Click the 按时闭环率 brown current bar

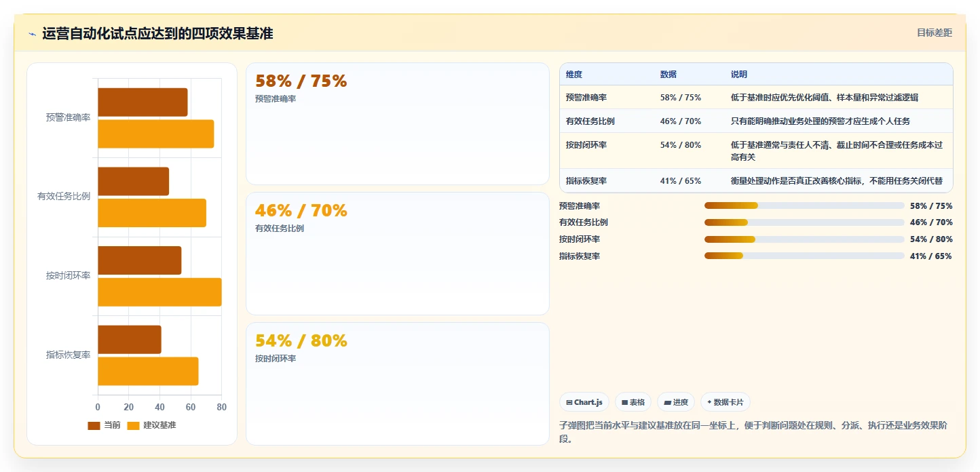point(140,260)
